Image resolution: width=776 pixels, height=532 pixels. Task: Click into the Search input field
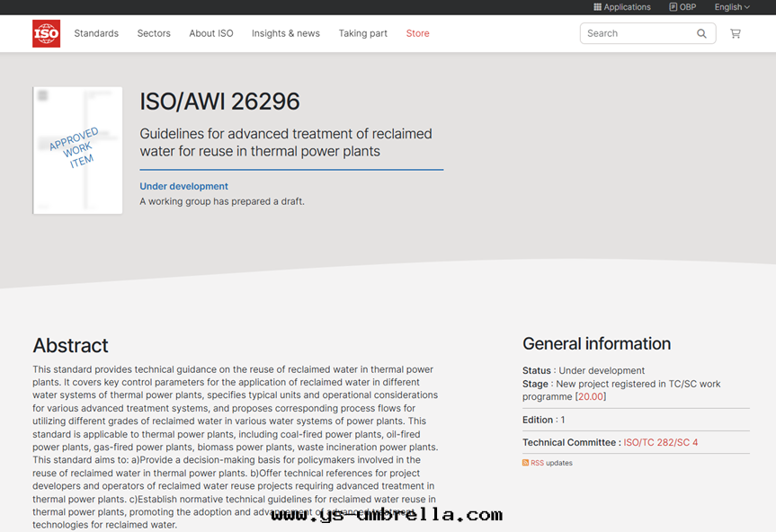tap(637, 33)
